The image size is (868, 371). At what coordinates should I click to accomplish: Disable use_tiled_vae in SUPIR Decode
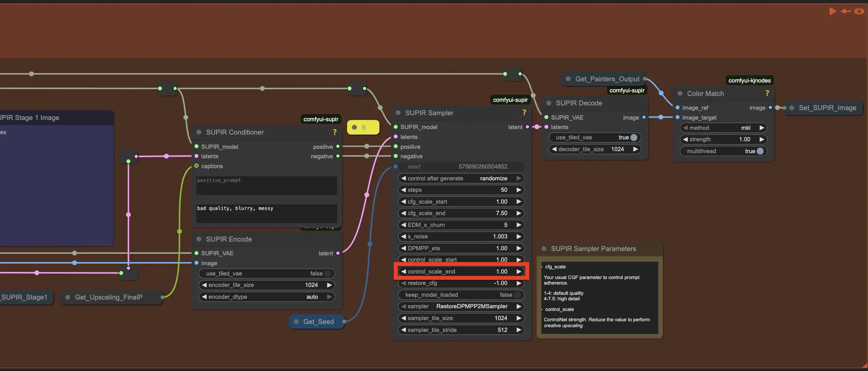[633, 137]
